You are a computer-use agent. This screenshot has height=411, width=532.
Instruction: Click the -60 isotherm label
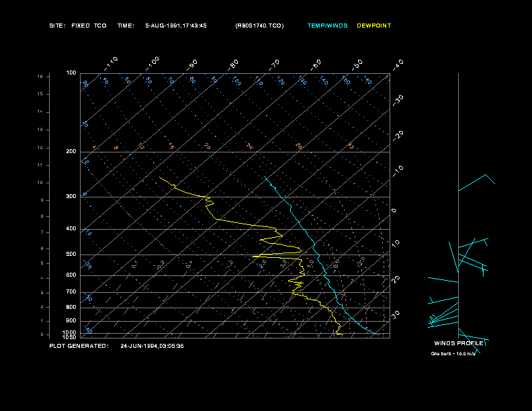[316, 65]
